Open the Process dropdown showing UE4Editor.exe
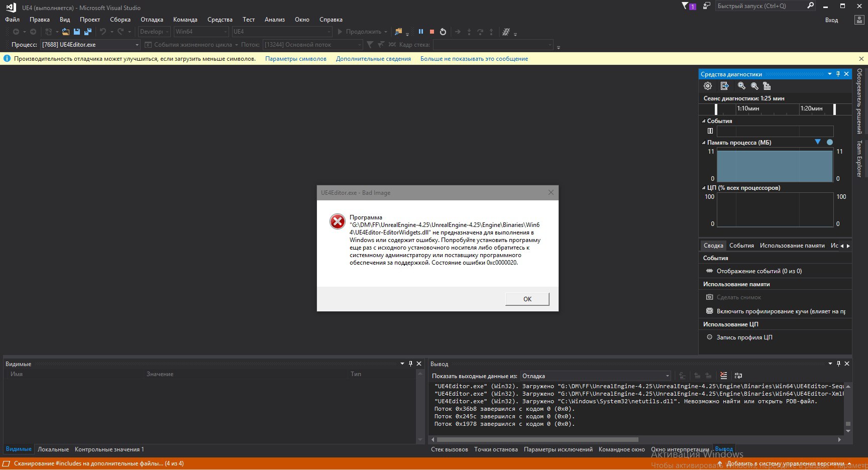Image resolution: width=868 pixels, height=470 pixels. (90, 45)
